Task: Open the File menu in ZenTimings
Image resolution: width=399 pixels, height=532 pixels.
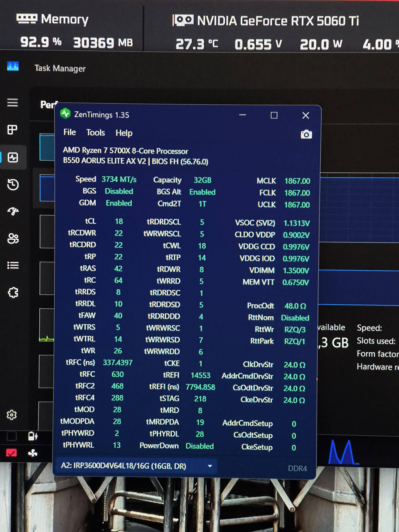Action: [70, 132]
